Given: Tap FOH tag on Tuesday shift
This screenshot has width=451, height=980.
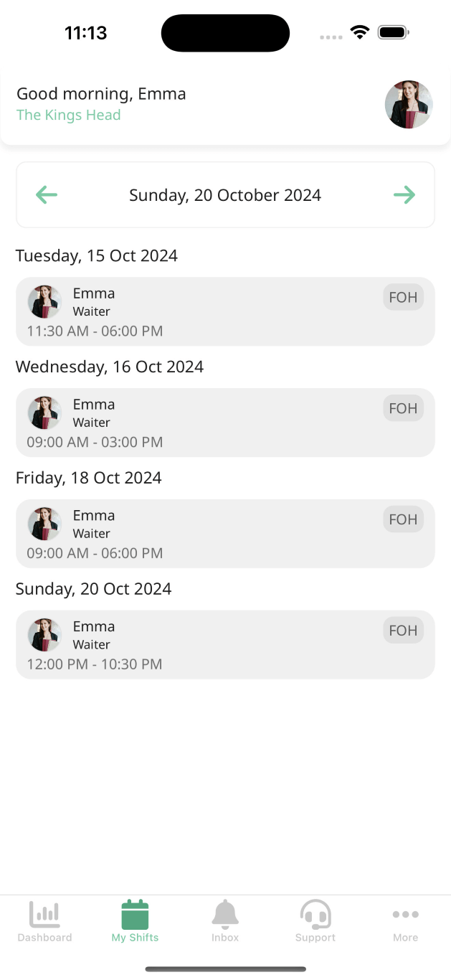Looking at the screenshot, I should [x=403, y=297].
